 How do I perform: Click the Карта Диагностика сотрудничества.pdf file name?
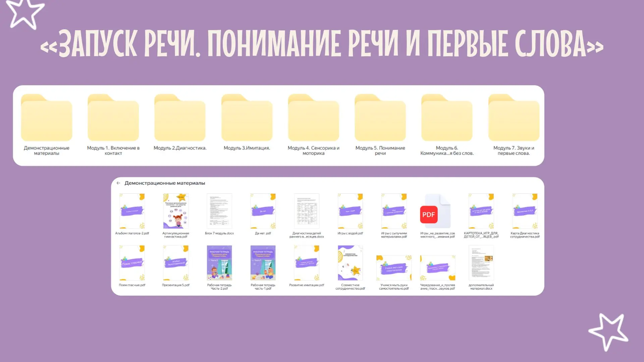(x=525, y=235)
